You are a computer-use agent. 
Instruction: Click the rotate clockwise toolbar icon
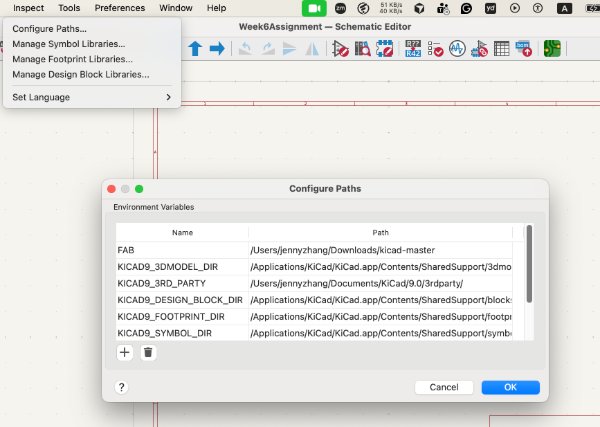(268, 49)
